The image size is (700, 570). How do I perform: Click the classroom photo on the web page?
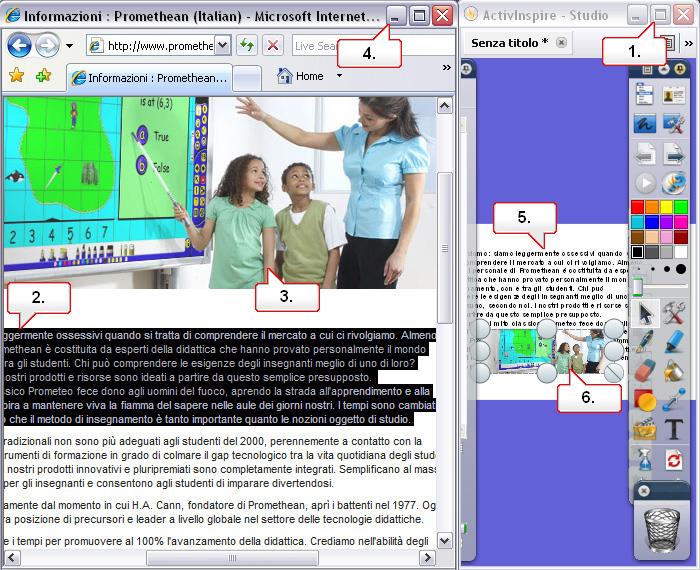[220, 192]
